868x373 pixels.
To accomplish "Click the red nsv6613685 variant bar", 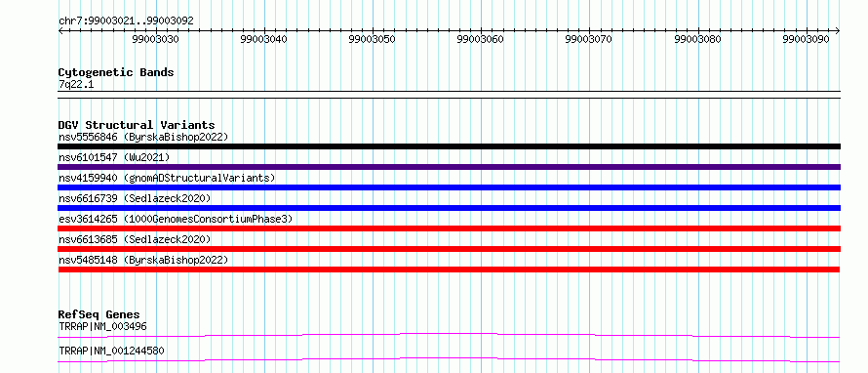I will (x=449, y=249).
